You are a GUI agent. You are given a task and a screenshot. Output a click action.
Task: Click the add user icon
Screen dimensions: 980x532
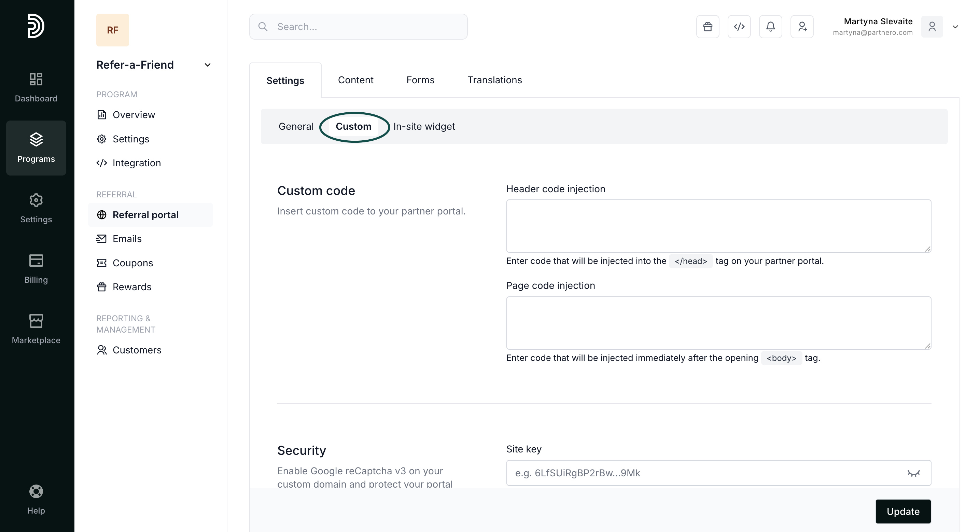[x=802, y=27]
